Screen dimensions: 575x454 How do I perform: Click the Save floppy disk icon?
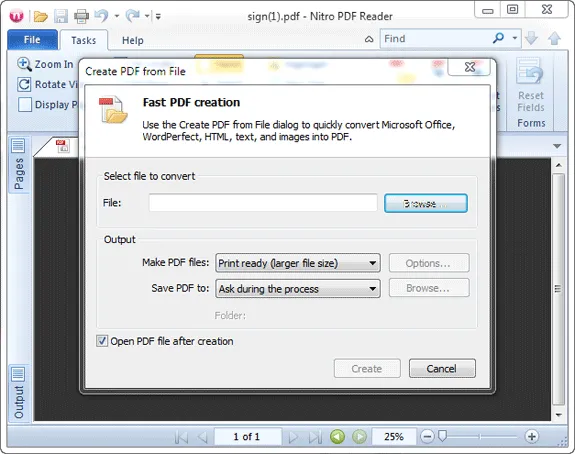point(61,16)
